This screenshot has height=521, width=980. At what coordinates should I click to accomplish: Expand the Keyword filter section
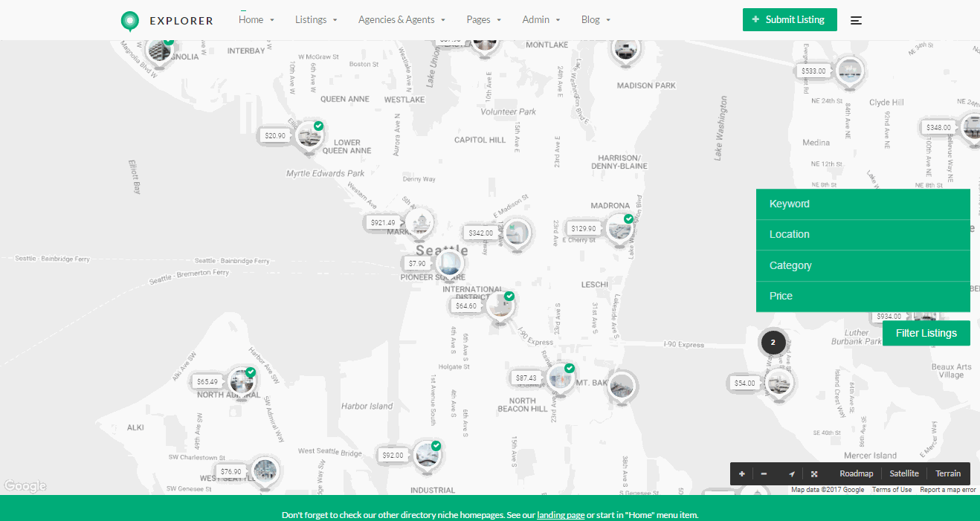[863, 204]
